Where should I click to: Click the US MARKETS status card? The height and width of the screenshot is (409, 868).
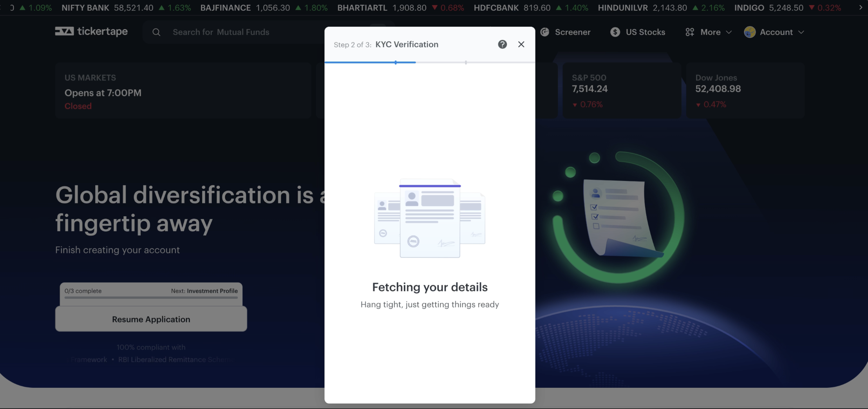[x=183, y=90]
